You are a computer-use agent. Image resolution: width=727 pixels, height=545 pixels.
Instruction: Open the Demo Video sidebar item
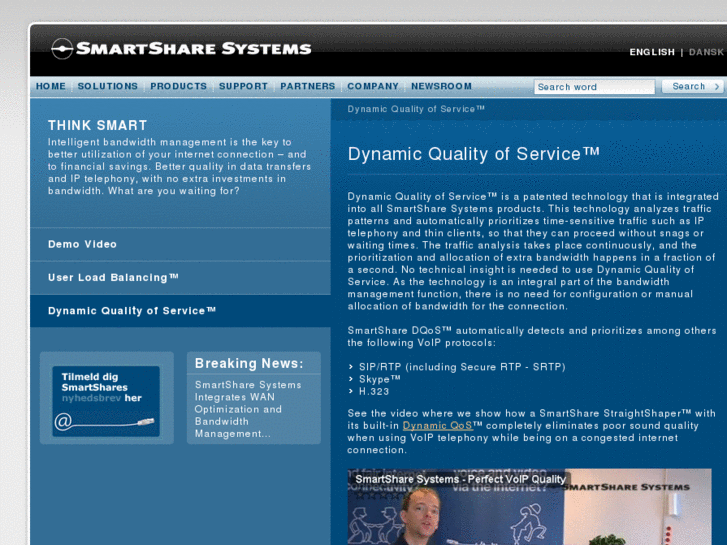click(x=180, y=244)
